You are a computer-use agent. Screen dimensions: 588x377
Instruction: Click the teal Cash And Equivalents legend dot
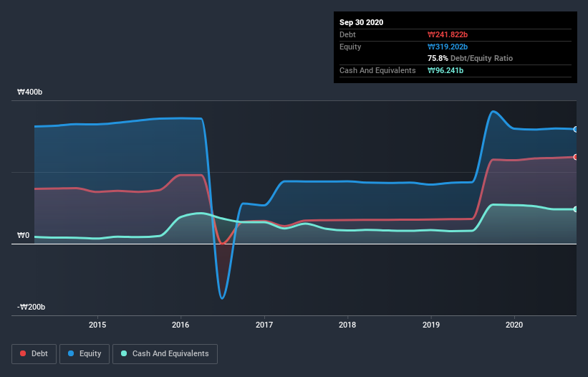point(124,353)
